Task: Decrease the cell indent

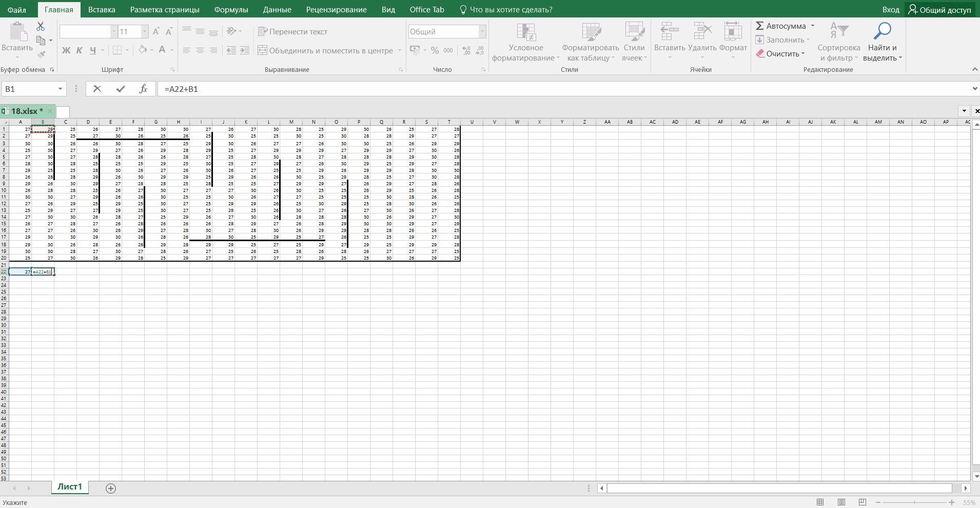Action: 231,50
